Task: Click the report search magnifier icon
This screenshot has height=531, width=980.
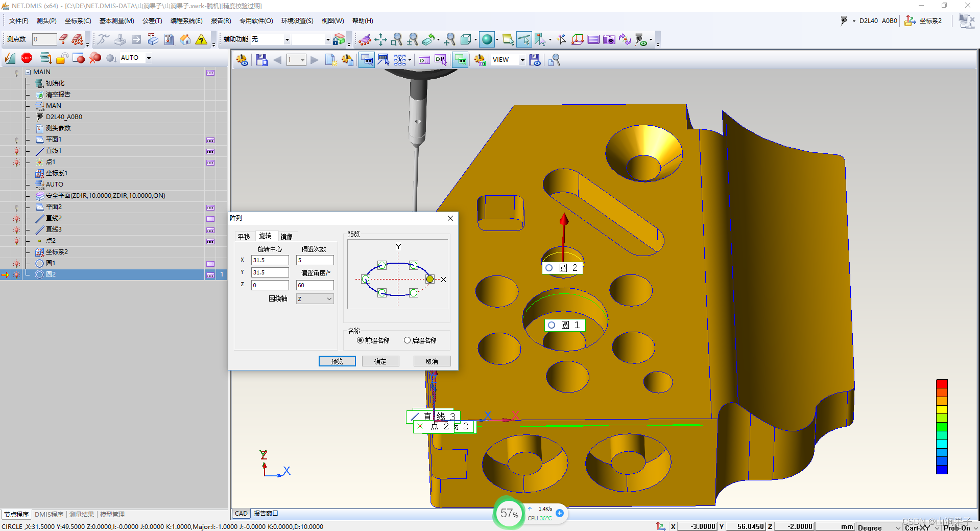Action: coord(554,60)
